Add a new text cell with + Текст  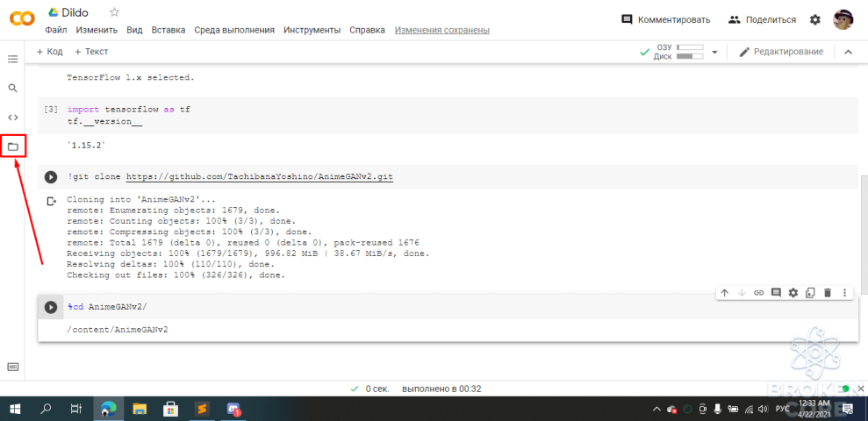91,52
